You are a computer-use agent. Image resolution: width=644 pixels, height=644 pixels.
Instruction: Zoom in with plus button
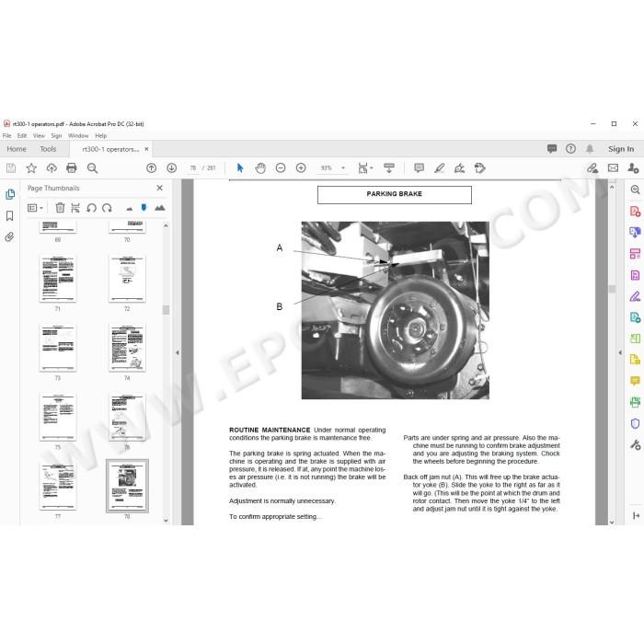tap(301, 168)
